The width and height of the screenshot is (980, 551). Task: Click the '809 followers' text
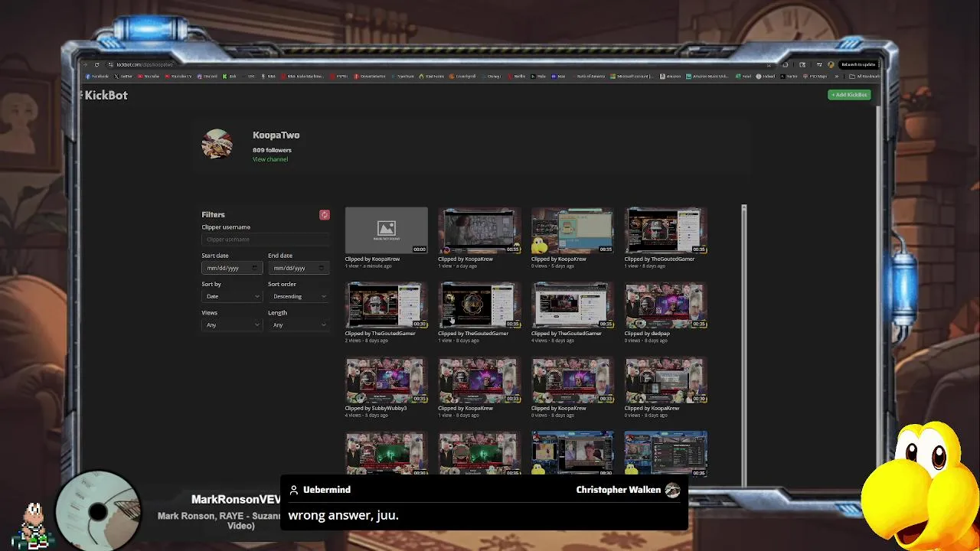(x=272, y=151)
